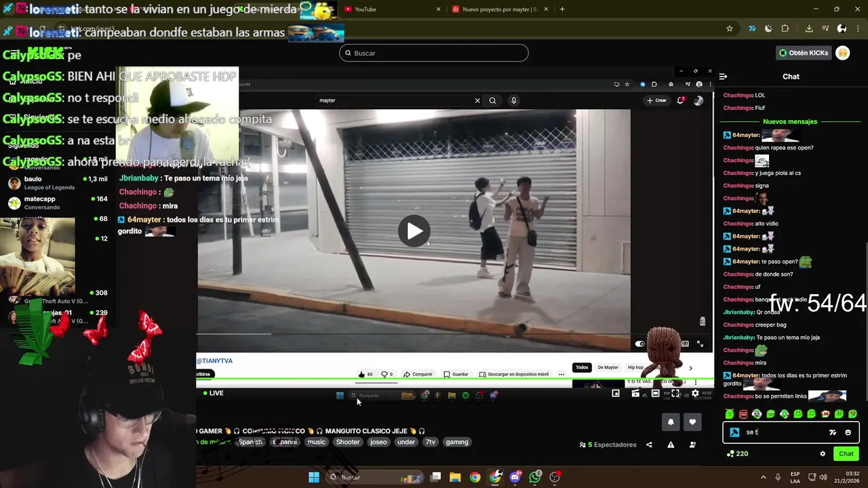Click the voice search microphone in stream
This screenshot has width=868, height=488.
[514, 100]
